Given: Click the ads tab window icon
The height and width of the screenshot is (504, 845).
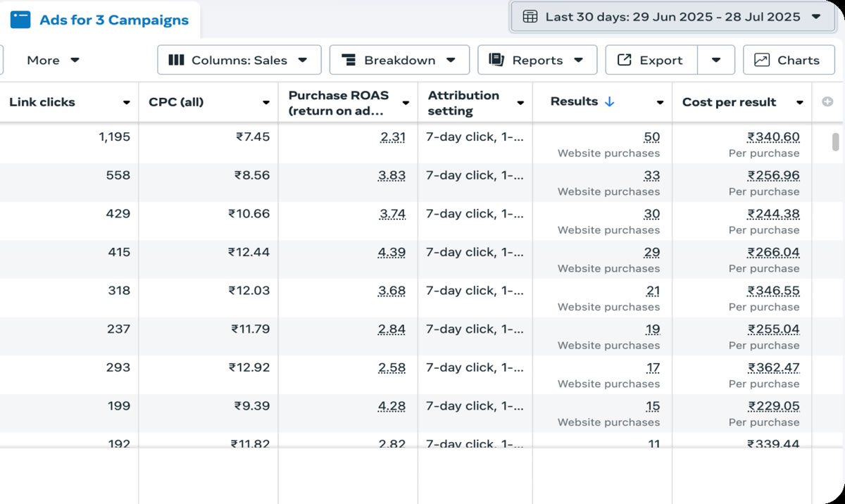Looking at the screenshot, I should coord(20,20).
